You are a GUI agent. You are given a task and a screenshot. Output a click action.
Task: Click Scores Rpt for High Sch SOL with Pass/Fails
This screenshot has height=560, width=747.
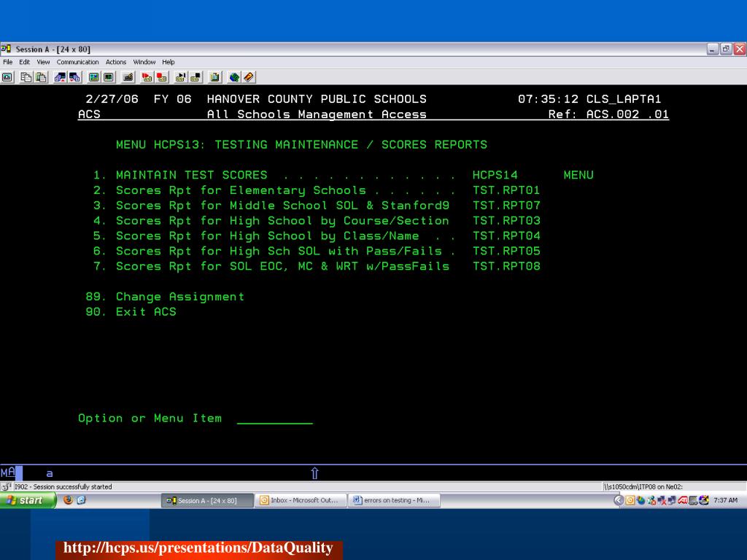279,251
